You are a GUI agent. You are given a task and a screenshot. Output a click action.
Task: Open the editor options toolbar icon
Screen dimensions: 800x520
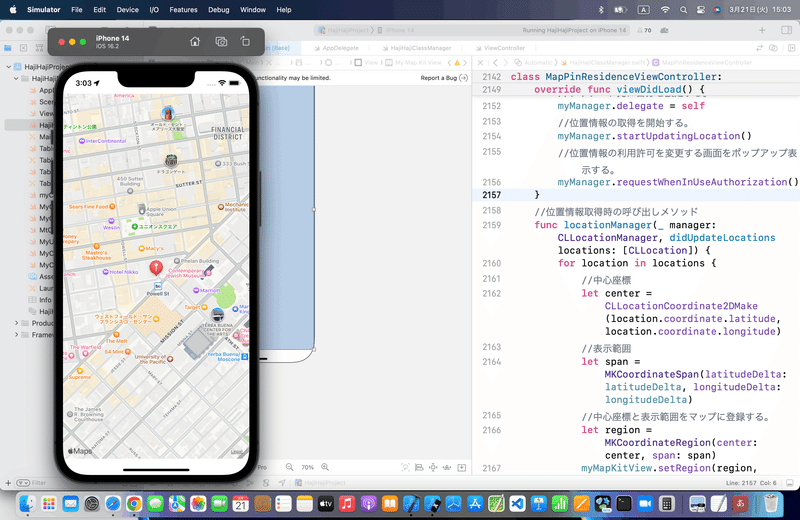click(773, 47)
